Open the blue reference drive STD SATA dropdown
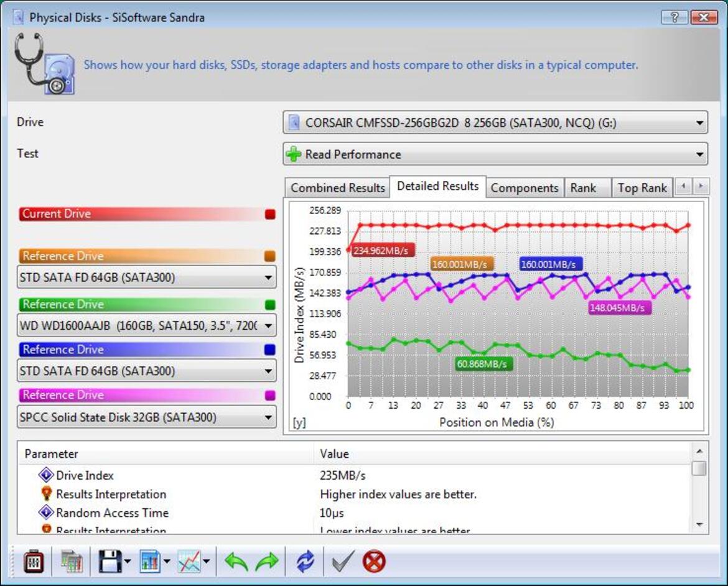The width and height of the screenshot is (728, 586). coord(268,371)
